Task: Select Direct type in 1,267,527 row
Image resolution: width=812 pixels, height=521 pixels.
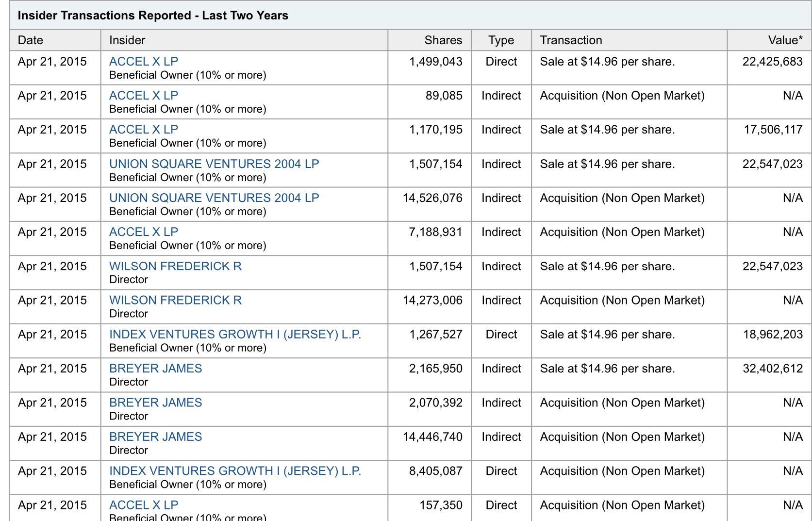Action: coord(501,335)
